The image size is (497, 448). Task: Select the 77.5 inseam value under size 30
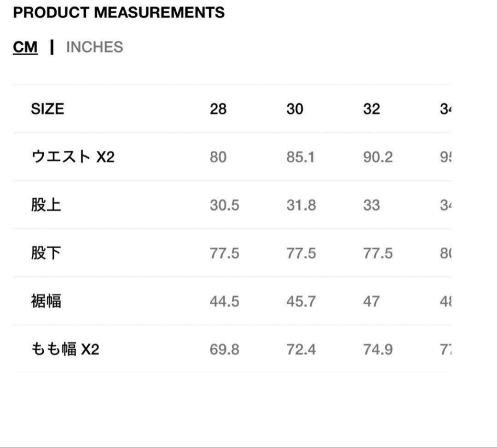coord(301,253)
